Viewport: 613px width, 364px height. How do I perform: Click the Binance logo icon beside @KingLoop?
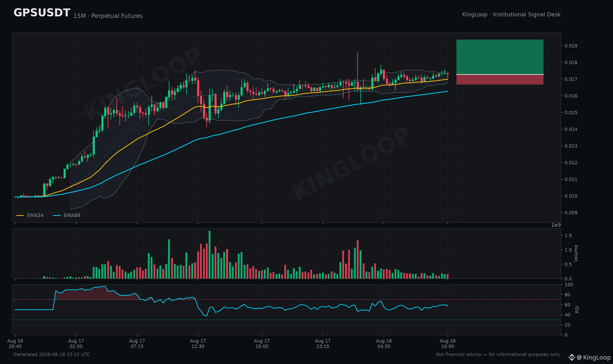pos(572,357)
